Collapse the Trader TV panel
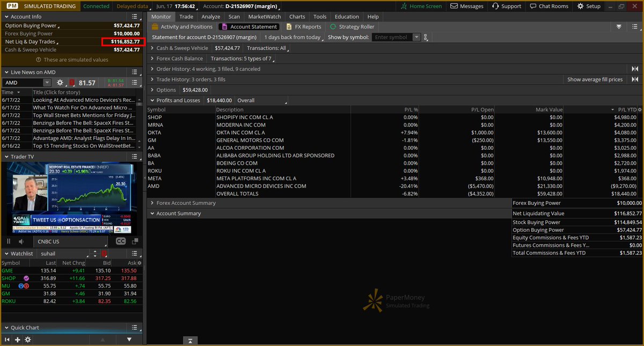The image size is (644, 346). [6, 157]
